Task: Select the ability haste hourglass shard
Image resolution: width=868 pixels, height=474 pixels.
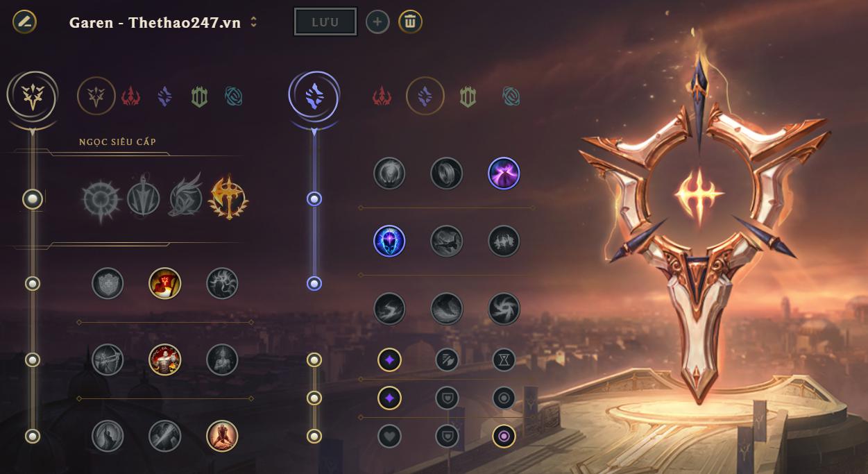Action: tap(504, 359)
